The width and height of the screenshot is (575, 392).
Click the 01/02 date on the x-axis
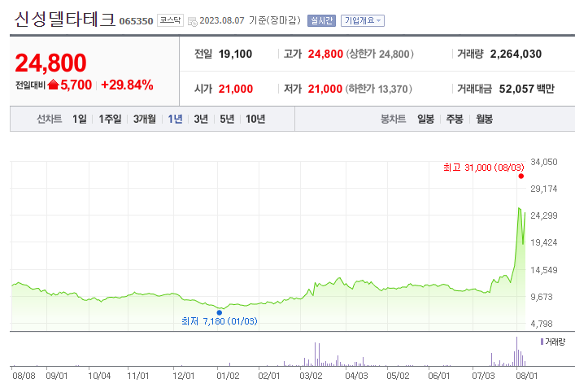(x=228, y=376)
